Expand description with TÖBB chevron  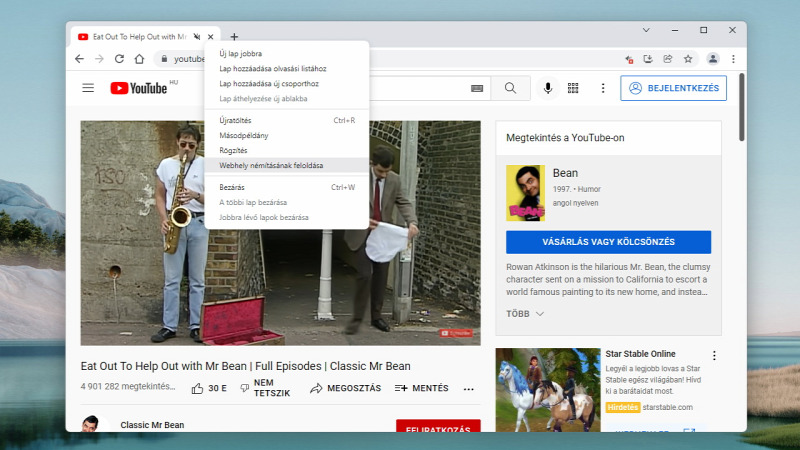coord(525,314)
